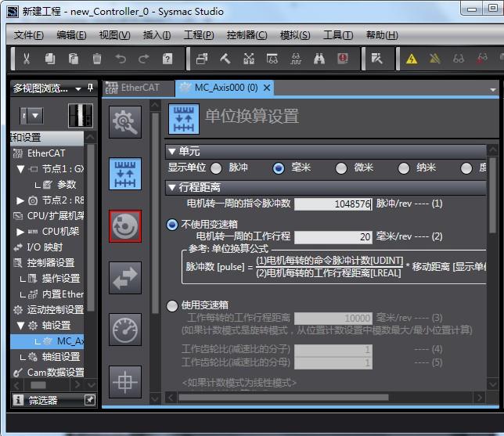Click the 电机转一周的工作行程 input field
The height and width of the screenshot is (436, 504).
pos(334,237)
